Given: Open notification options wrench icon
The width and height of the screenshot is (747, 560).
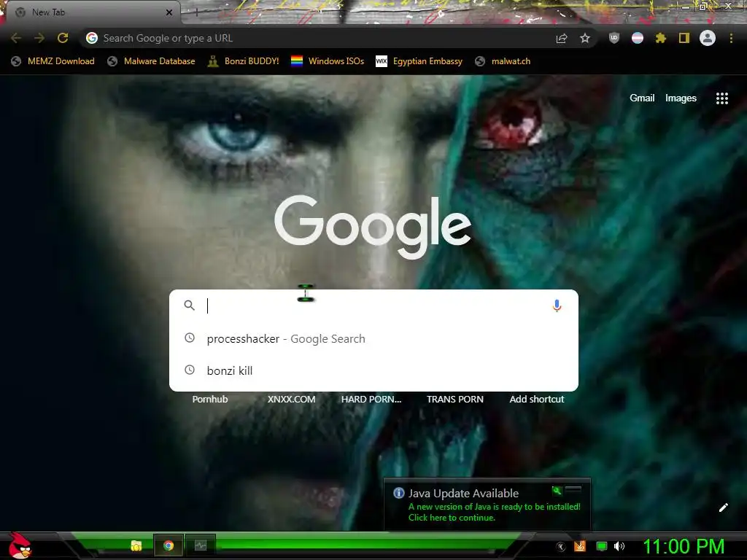Looking at the screenshot, I should 557,491.
